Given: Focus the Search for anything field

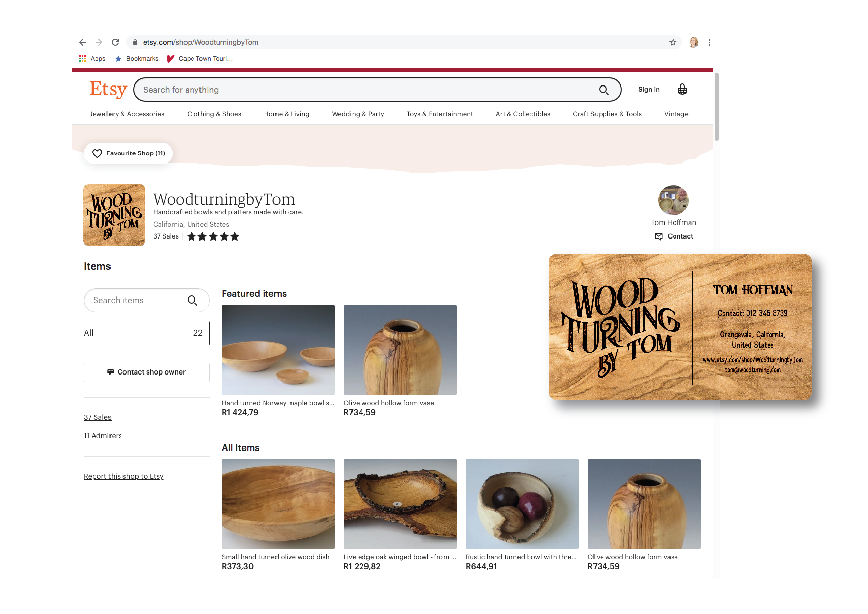Looking at the screenshot, I should (x=363, y=90).
